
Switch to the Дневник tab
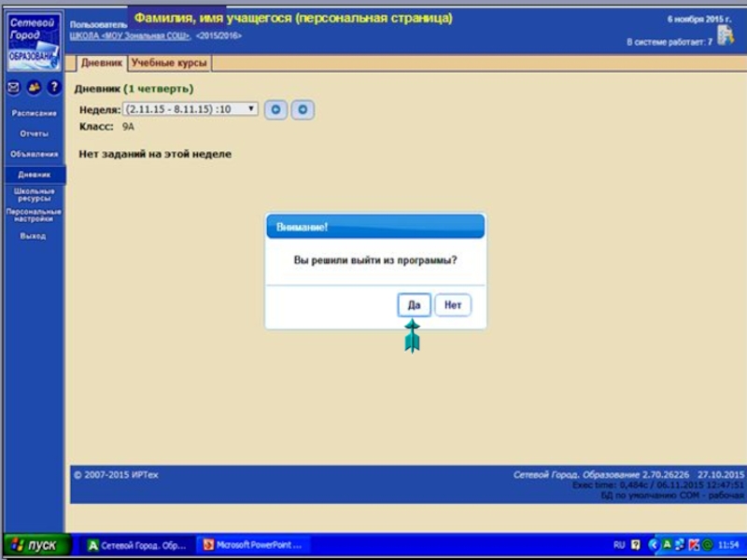[x=101, y=63]
